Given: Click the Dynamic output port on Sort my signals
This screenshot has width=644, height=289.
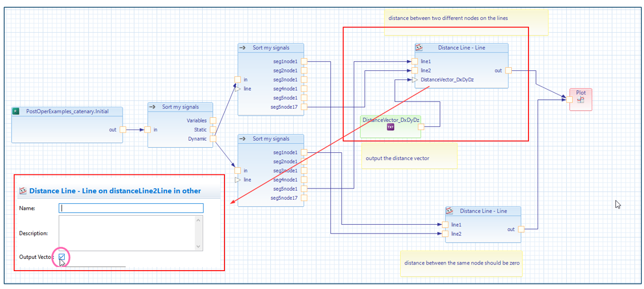Looking at the screenshot, I should [213, 139].
